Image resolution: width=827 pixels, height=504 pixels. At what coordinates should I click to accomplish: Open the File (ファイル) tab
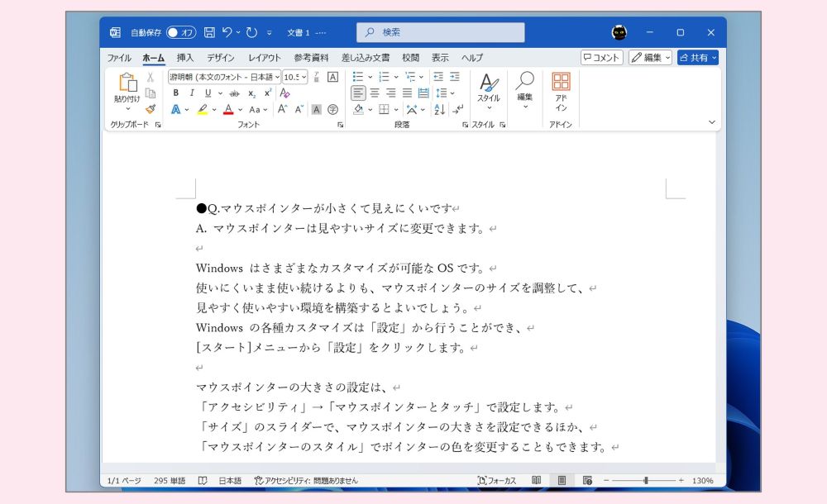pyautogui.click(x=118, y=58)
